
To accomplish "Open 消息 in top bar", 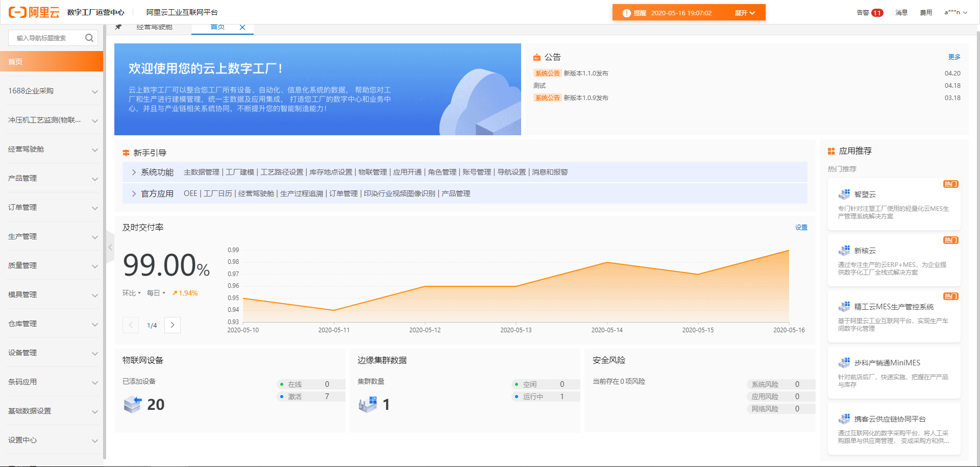I will 901,13.
